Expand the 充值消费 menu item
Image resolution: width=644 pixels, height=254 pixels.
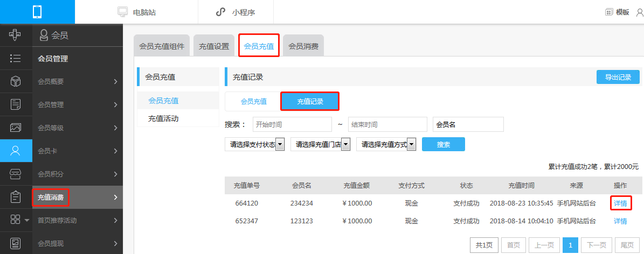point(78,197)
